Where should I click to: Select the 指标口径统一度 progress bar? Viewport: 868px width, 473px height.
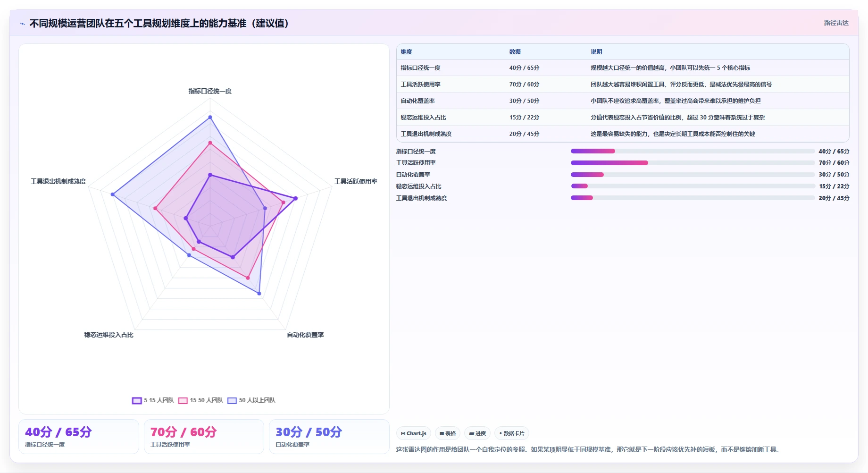pos(693,151)
